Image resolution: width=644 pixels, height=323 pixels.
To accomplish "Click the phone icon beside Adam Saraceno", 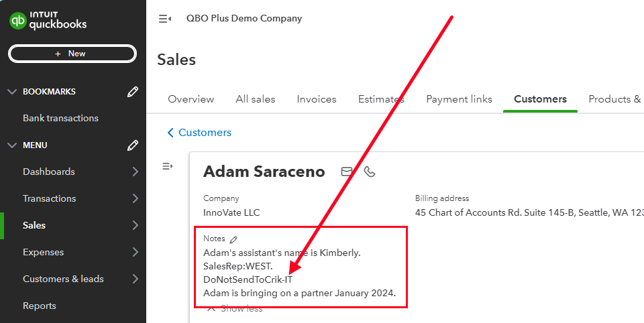I will pos(370,172).
